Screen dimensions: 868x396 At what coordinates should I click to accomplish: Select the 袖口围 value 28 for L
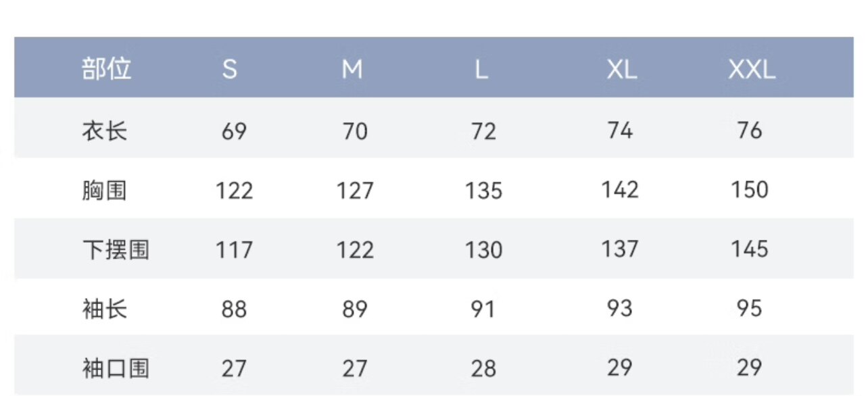coord(483,370)
